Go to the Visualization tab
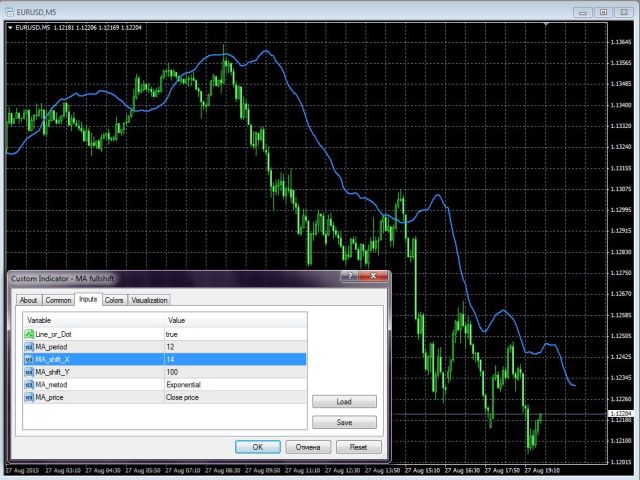The height and width of the screenshot is (480, 640). (x=149, y=300)
